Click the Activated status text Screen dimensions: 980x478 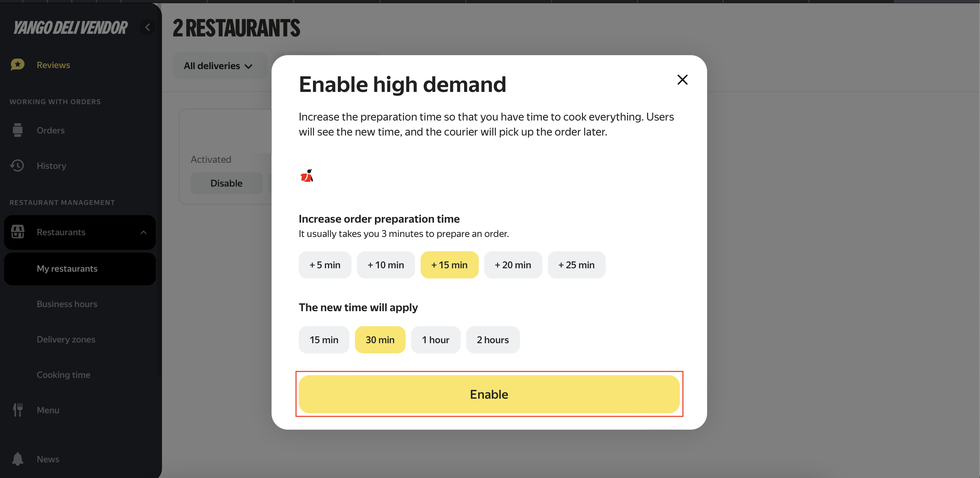(211, 159)
